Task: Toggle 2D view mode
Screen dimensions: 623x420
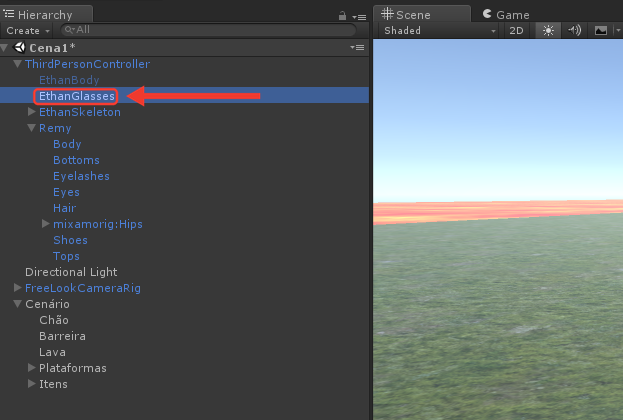Action: click(516, 31)
